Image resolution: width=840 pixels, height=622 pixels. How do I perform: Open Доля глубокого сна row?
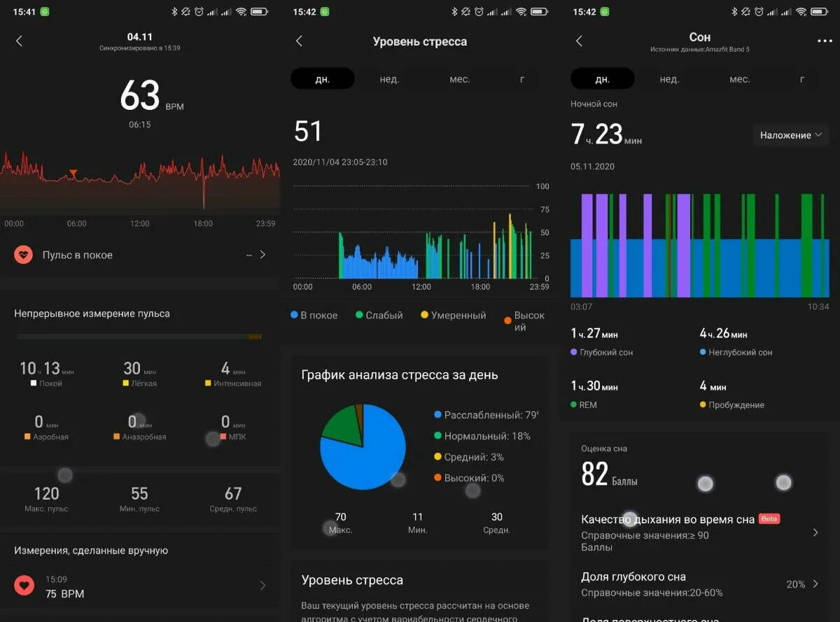click(x=700, y=584)
